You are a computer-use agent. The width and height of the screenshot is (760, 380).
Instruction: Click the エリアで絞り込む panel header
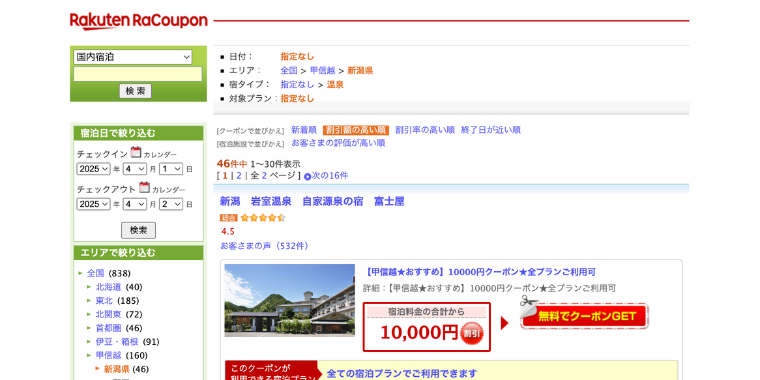pyautogui.click(x=138, y=253)
